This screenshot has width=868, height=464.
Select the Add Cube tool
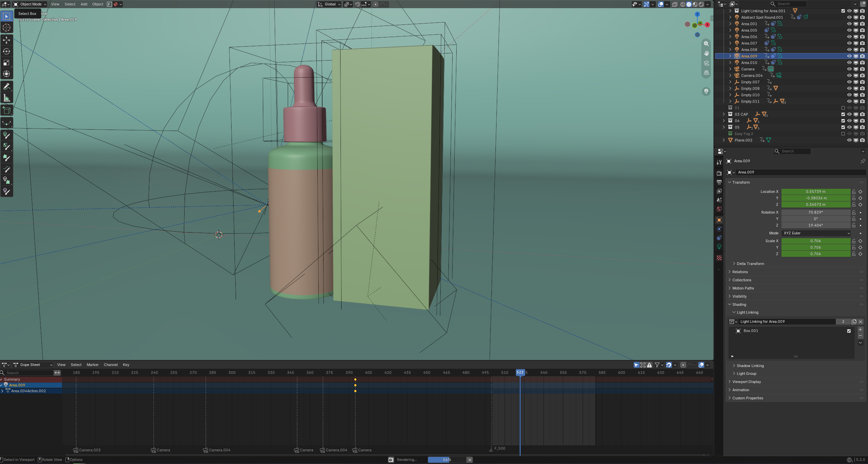point(6,111)
